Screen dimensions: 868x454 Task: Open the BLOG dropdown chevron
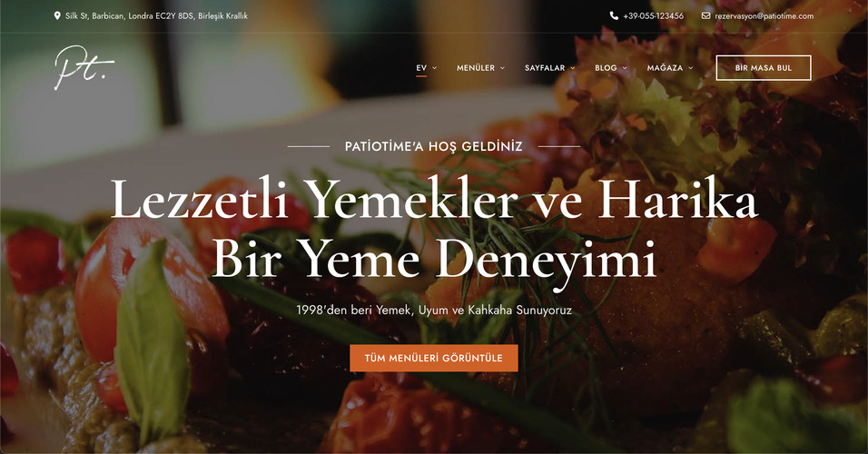tap(625, 68)
